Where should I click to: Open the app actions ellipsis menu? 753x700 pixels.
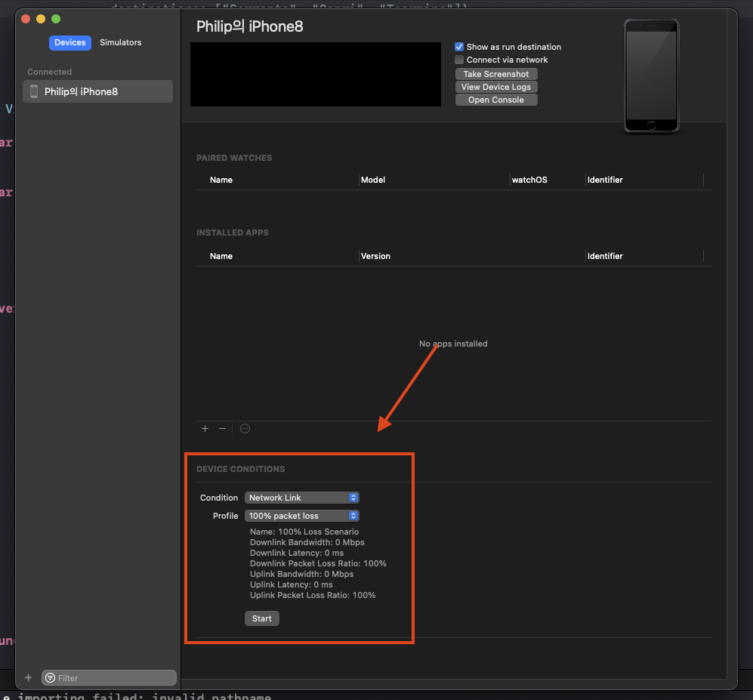[x=245, y=428]
